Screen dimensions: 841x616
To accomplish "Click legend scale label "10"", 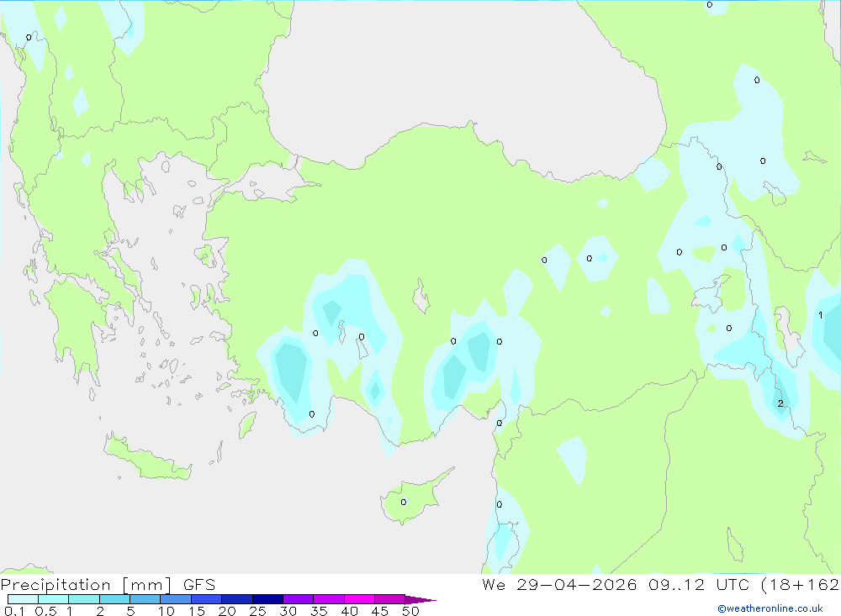I will click(167, 611).
